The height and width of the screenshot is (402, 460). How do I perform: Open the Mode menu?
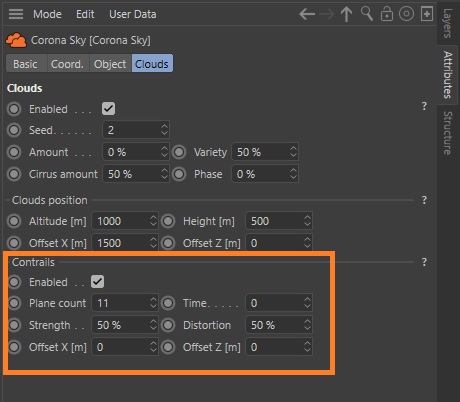47,14
